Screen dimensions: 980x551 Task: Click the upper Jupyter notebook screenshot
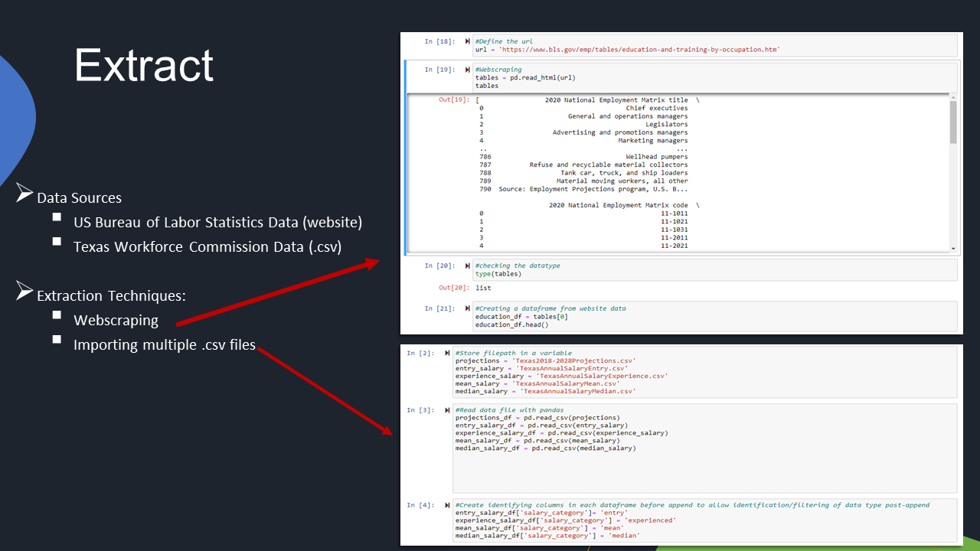681,181
